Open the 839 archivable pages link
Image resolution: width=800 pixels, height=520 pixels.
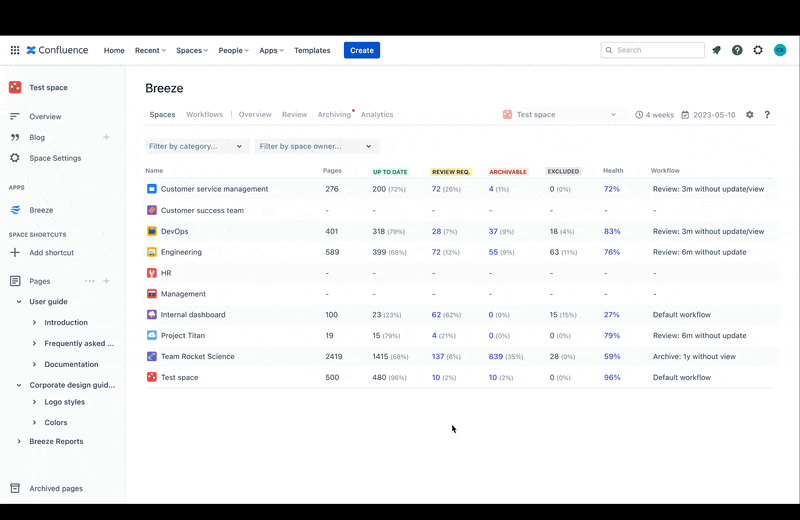tap(495, 357)
